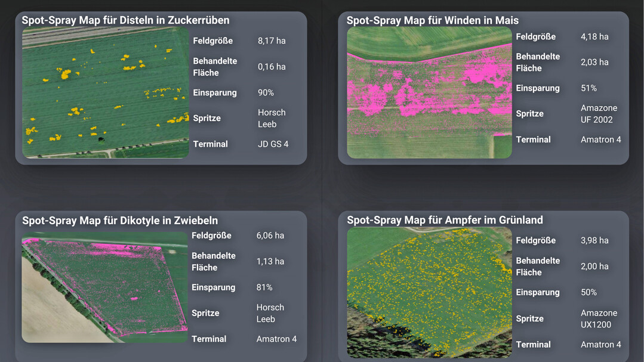The image size is (644, 362).
Task: Click the JD GS 4 terminal entry
Action: point(273,144)
